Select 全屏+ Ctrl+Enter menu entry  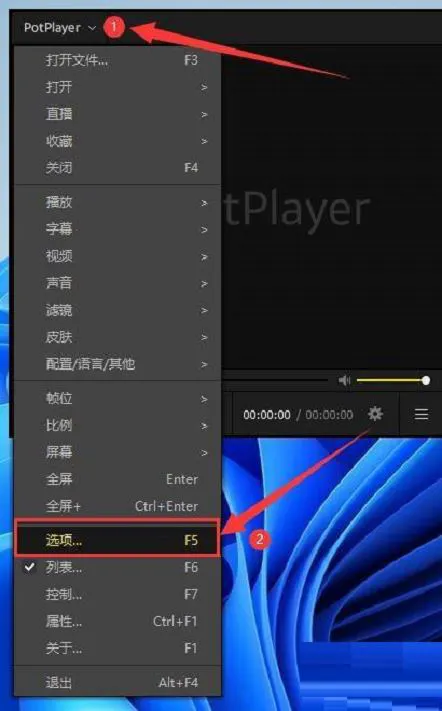(x=118, y=506)
